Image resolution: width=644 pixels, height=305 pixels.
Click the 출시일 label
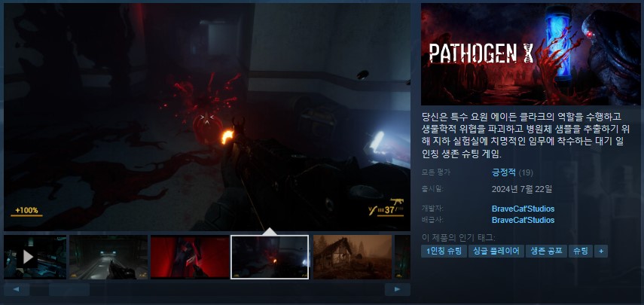pos(432,189)
